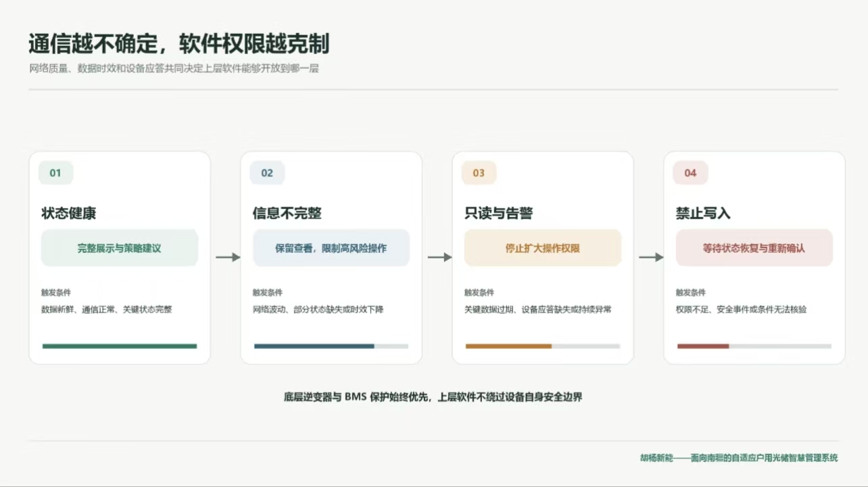Click text 权限不足、安全事件或条件无法核验
Image resolution: width=868 pixels, height=487 pixels.
[742, 309]
